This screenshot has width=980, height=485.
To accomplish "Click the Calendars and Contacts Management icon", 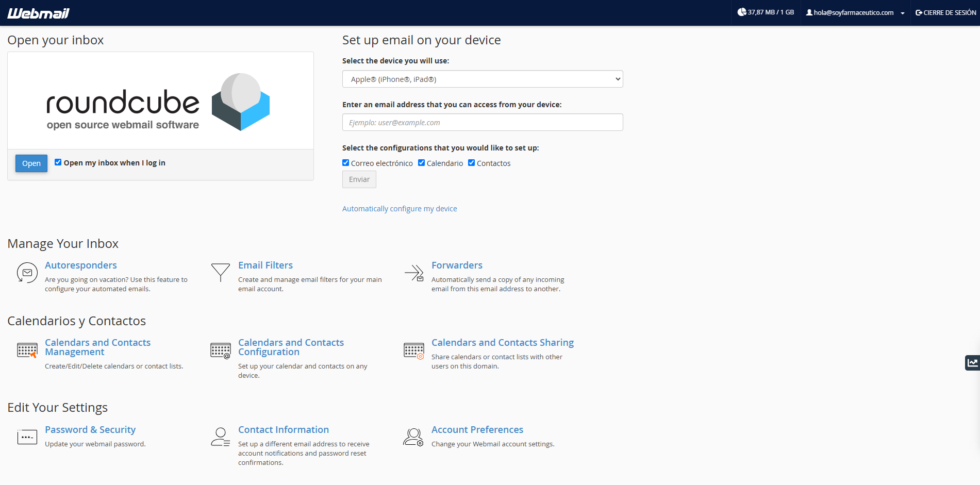I will point(27,350).
